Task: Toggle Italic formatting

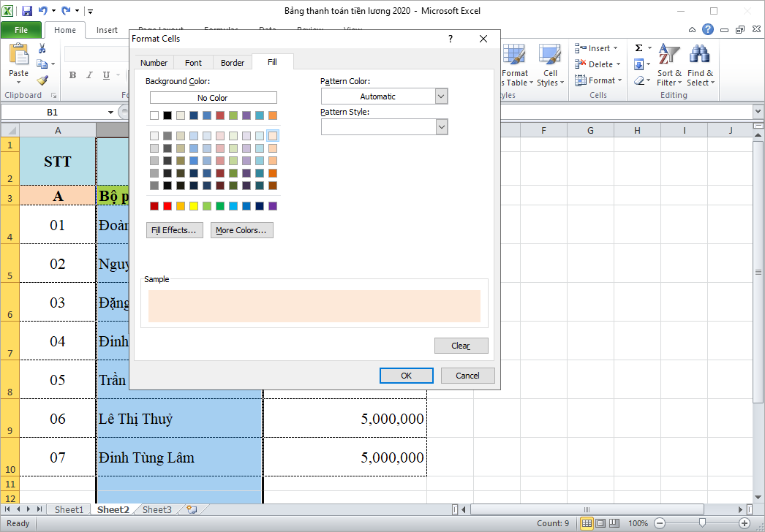Action: (x=88, y=75)
